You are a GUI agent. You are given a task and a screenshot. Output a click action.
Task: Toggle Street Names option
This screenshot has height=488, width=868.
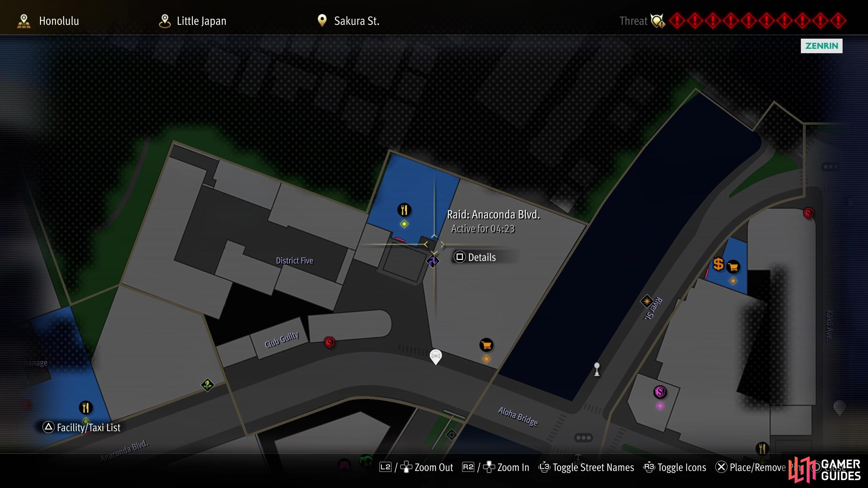pos(586,467)
